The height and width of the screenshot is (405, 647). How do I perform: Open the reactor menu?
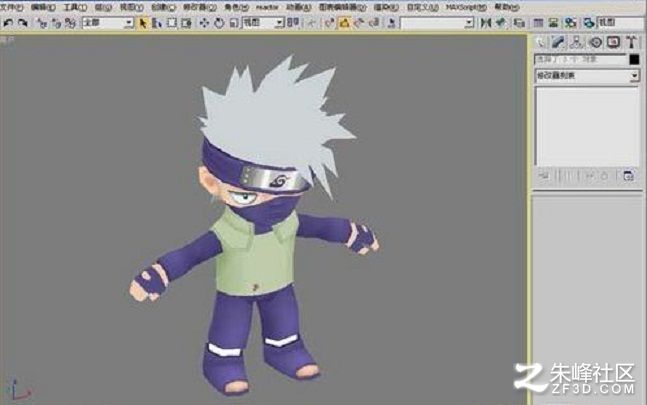pos(267,7)
